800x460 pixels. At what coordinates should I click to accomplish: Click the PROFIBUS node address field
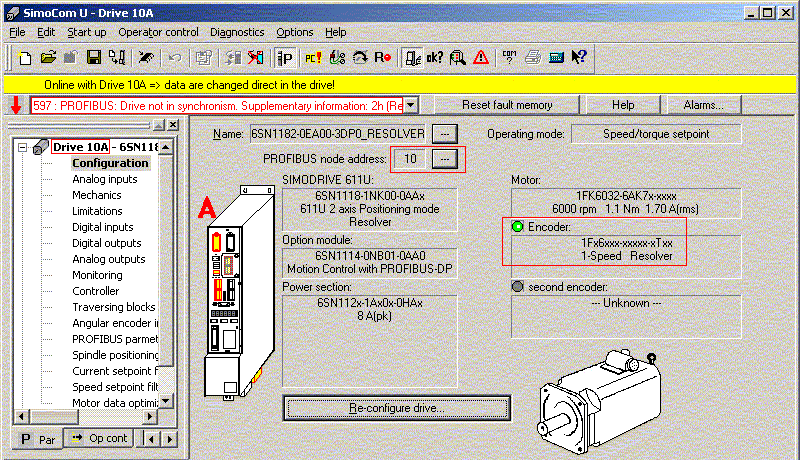[x=411, y=159]
